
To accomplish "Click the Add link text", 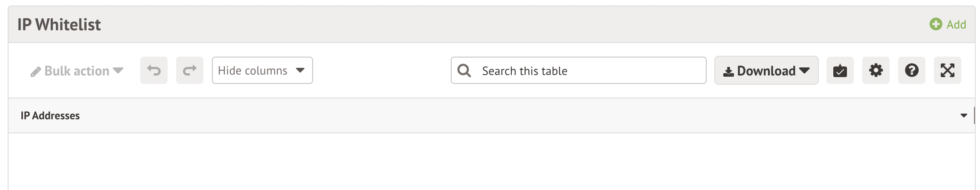I will point(956,25).
